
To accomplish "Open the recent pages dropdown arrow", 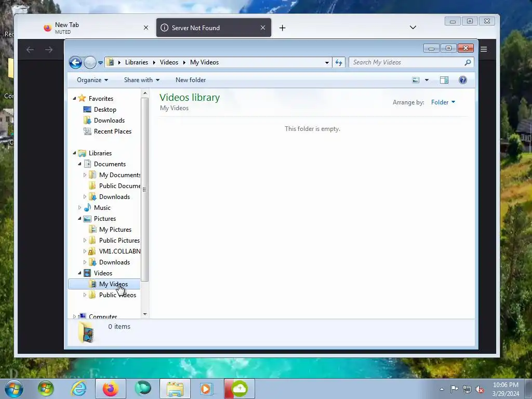I will pos(100,63).
